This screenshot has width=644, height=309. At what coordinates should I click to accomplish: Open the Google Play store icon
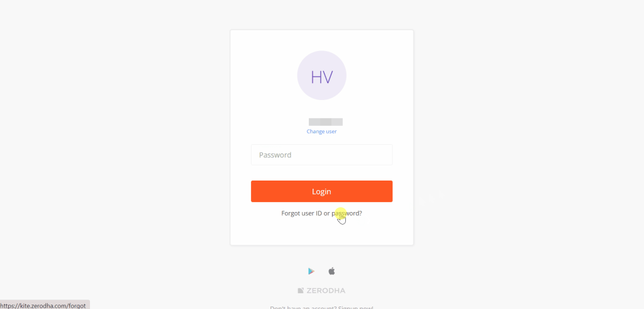(x=311, y=271)
